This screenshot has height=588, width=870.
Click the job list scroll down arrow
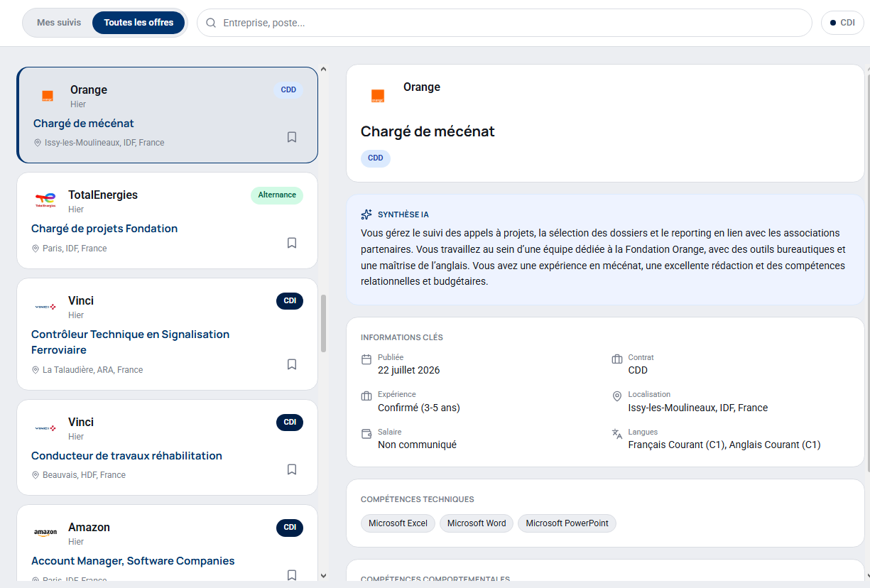point(324,575)
